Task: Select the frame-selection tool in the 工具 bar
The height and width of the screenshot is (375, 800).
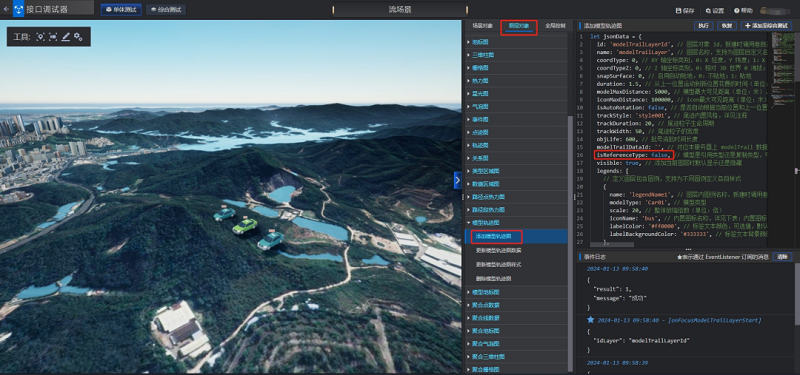Action: pyautogui.click(x=53, y=37)
